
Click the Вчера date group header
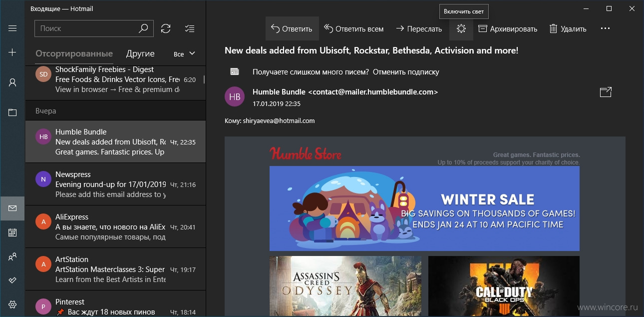[x=115, y=110]
